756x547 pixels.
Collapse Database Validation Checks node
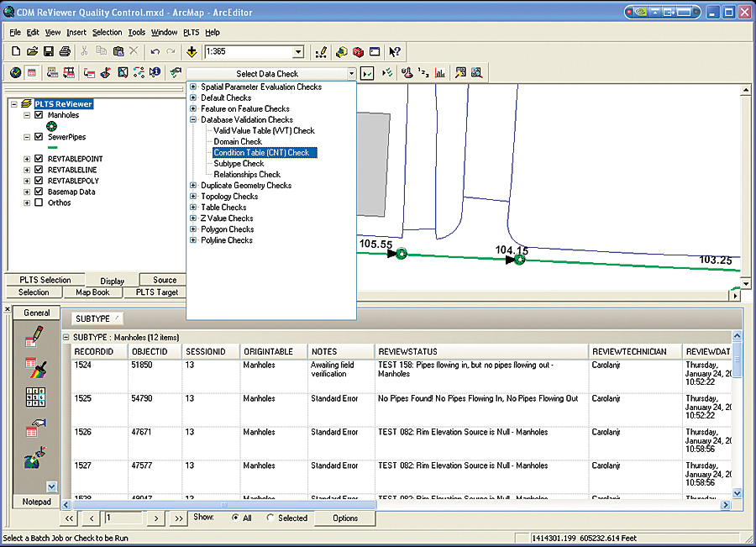(193, 119)
